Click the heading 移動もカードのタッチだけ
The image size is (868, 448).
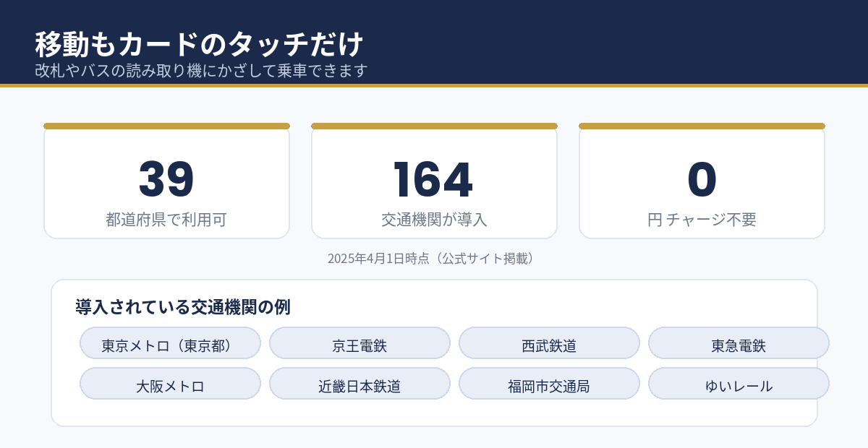tap(199, 44)
